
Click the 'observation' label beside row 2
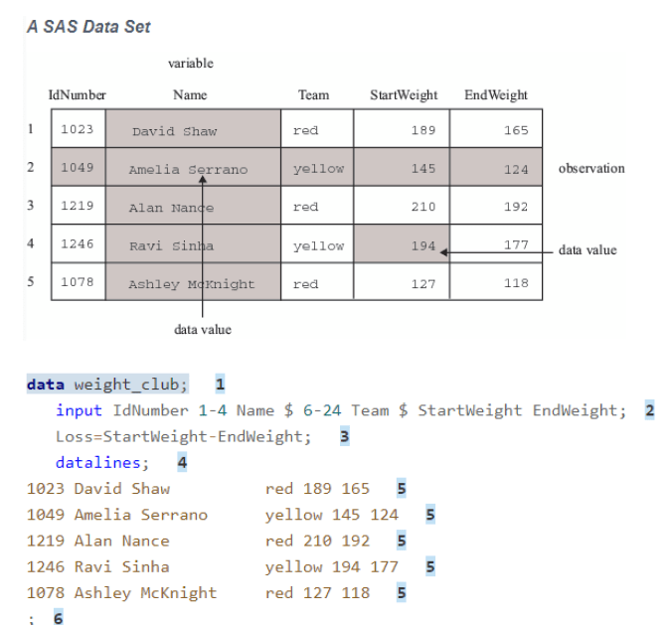point(591,169)
